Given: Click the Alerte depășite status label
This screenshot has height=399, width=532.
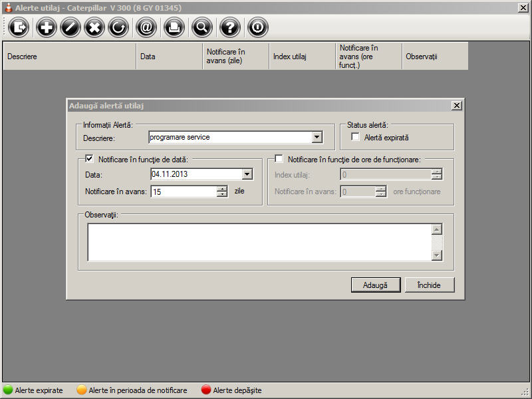Looking at the screenshot, I should [237, 390].
